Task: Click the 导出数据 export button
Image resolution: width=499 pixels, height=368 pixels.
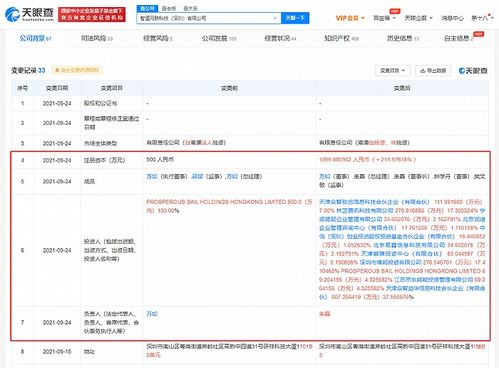Action: 433,71
